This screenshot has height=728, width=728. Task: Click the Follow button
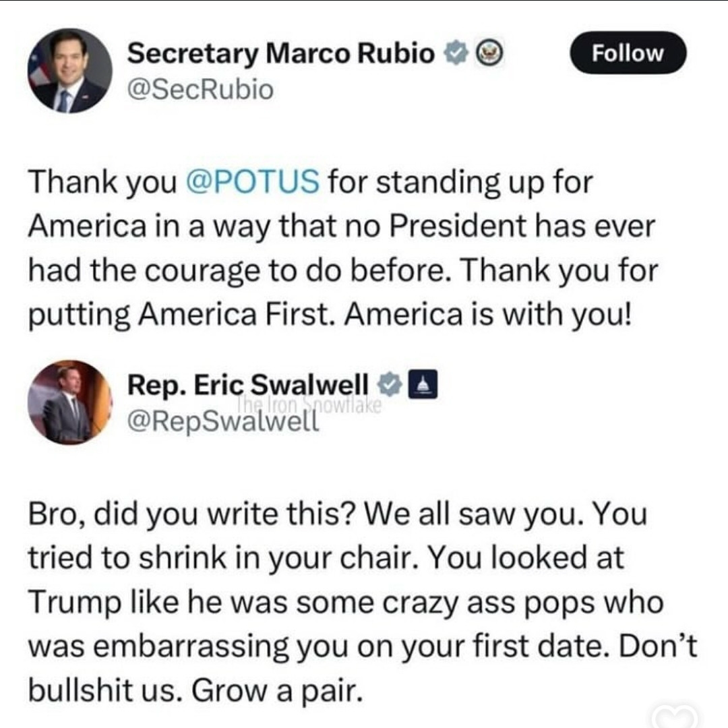628,53
